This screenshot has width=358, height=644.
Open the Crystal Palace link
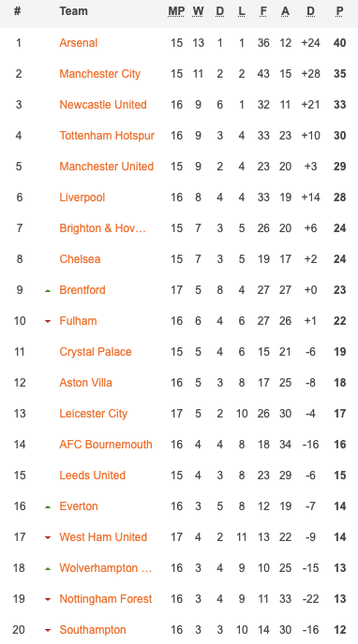click(x=96, y=352)
